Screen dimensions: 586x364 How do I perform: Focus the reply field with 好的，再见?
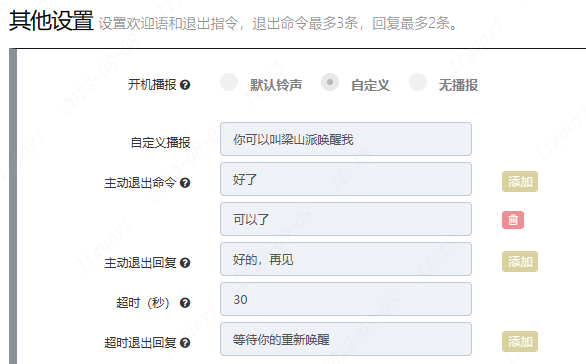[346, 259]
